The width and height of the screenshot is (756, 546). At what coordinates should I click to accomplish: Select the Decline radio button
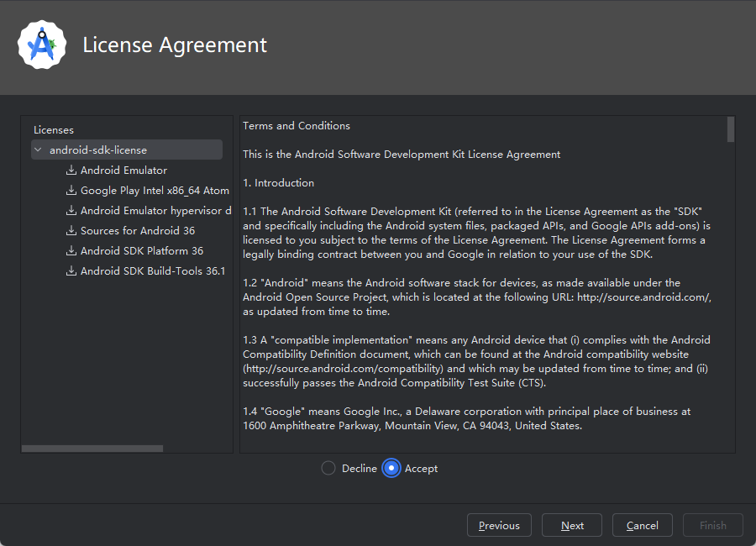(x=328, y=469)
